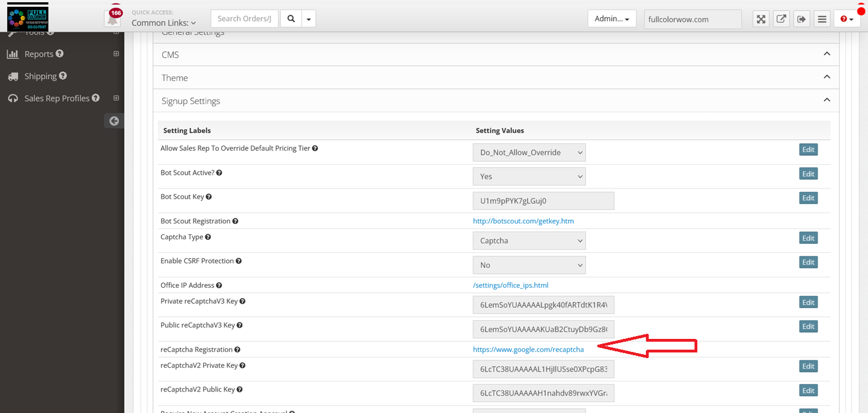This screenshot has height=413, width=868.
Task: Click the fullscreen expand arrows icon
Action: pos(761,19)
